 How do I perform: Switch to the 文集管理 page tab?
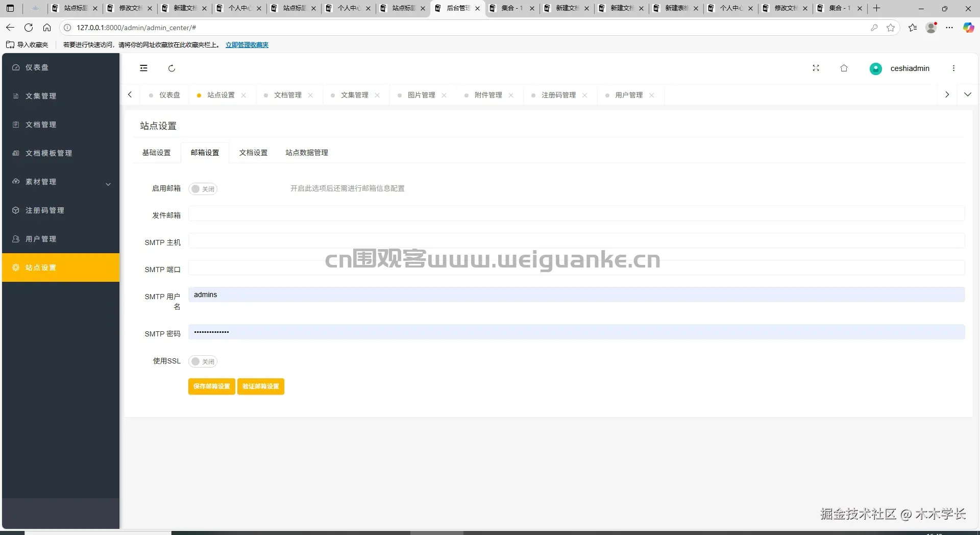tap(355, 95)
